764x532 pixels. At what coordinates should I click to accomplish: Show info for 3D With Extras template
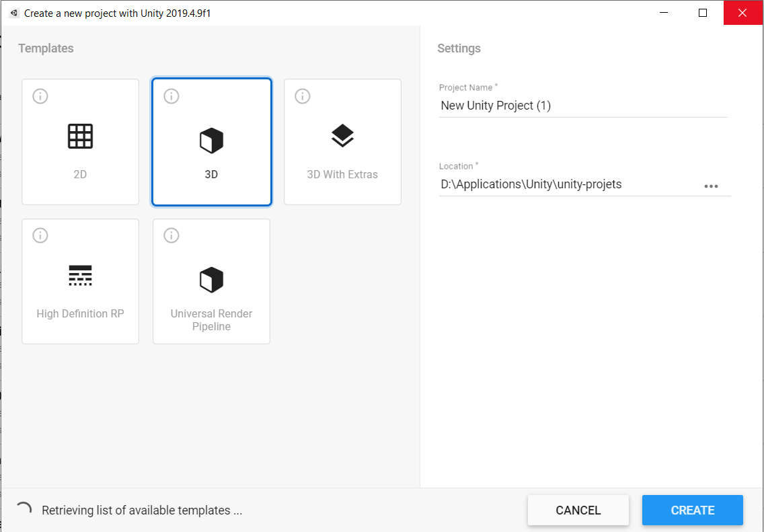[303, 96]
